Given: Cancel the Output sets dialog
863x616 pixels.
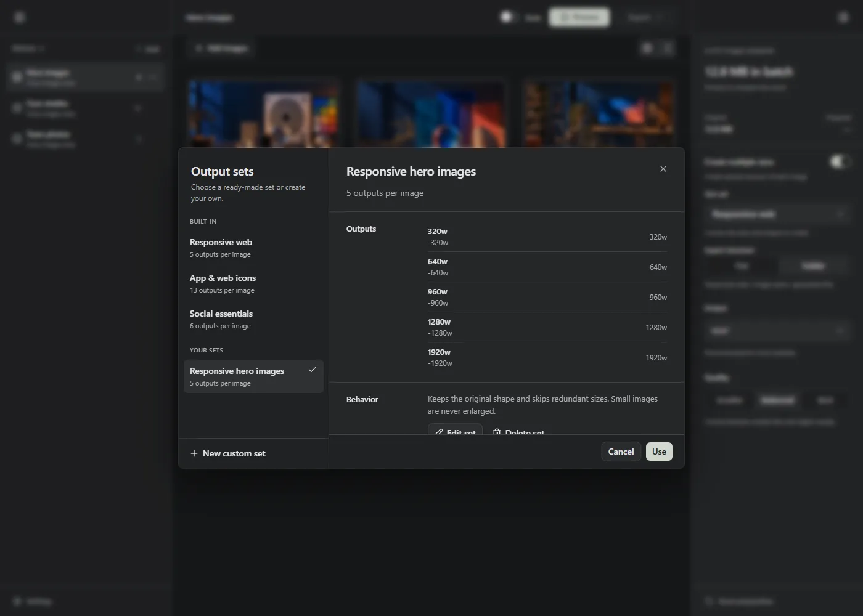Looking at the screenshot, I should click(x=621, y=452).
